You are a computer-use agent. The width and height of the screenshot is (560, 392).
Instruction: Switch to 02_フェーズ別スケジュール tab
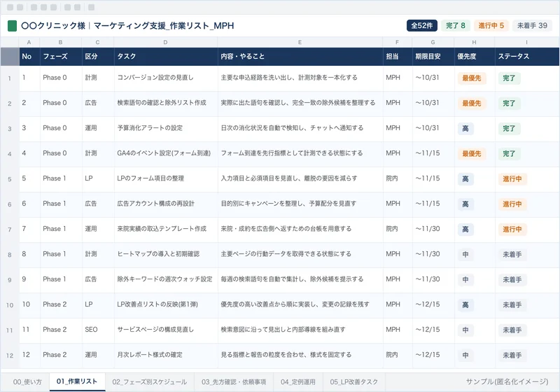149,381
